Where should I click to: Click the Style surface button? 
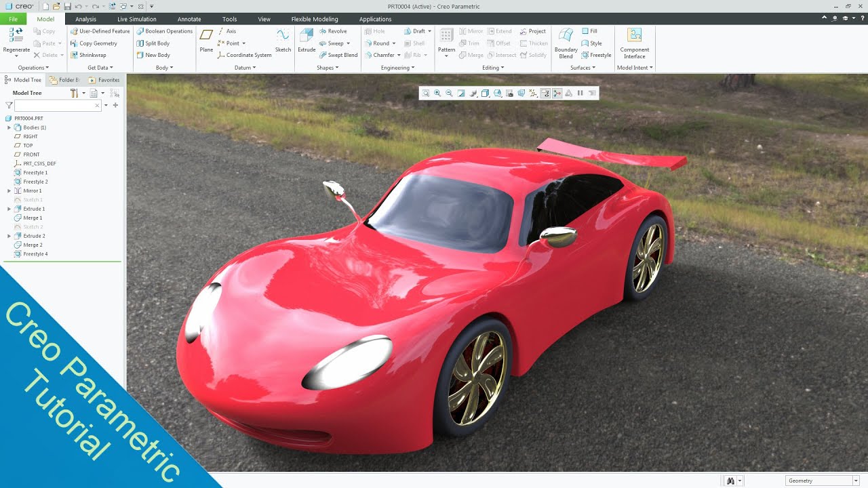(591, 43)
